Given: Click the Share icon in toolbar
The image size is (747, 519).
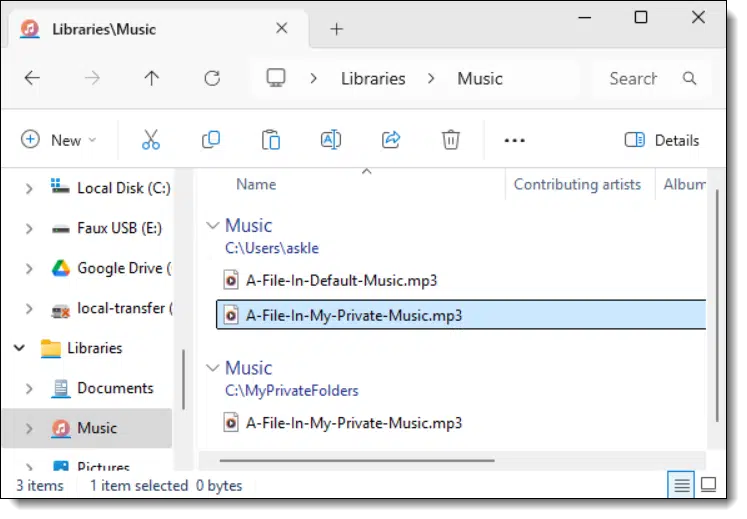Looking at the screenshot, I should (x=391, y=140).
